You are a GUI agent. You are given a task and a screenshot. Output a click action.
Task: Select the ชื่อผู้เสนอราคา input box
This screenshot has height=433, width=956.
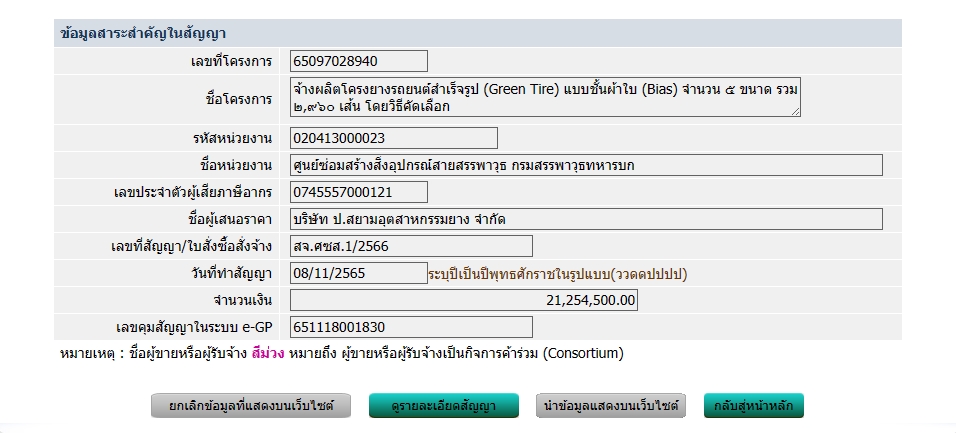586,219
